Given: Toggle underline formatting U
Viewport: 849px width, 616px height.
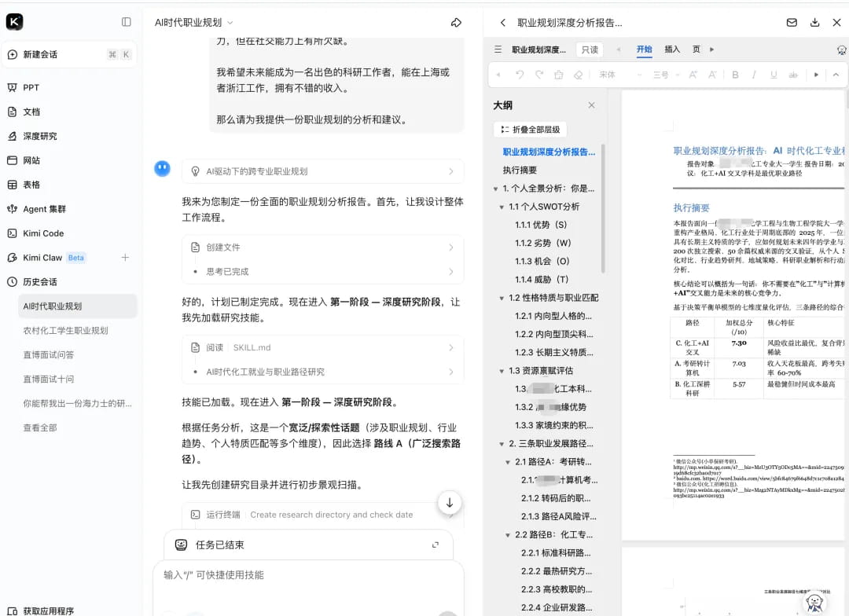Looking at the screenshot, I should coord(774,75).
